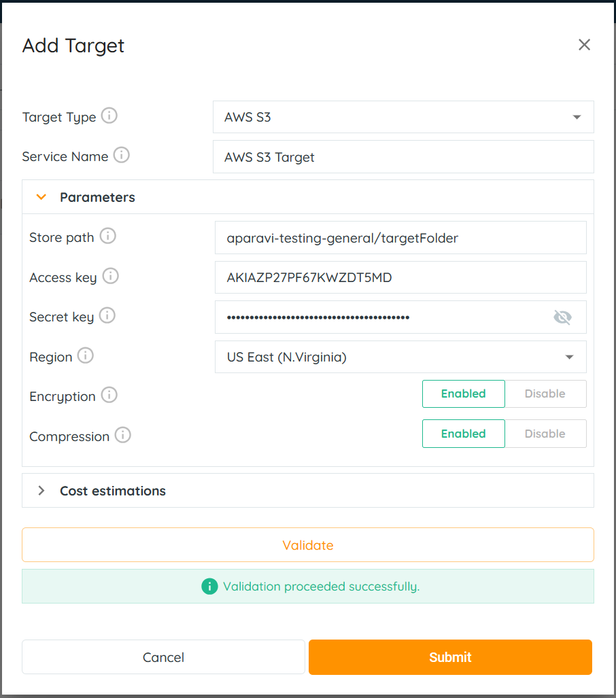Click the Encryption info icon
This screenshot has height=698, width=616.
point(109,396)
